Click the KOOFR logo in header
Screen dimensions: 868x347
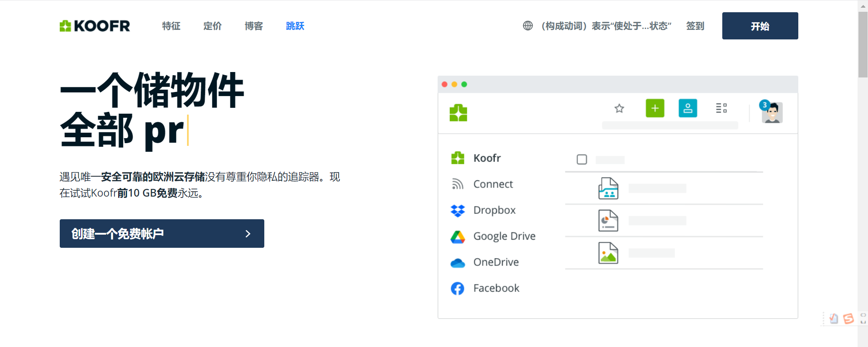click(x=95, y=26)
